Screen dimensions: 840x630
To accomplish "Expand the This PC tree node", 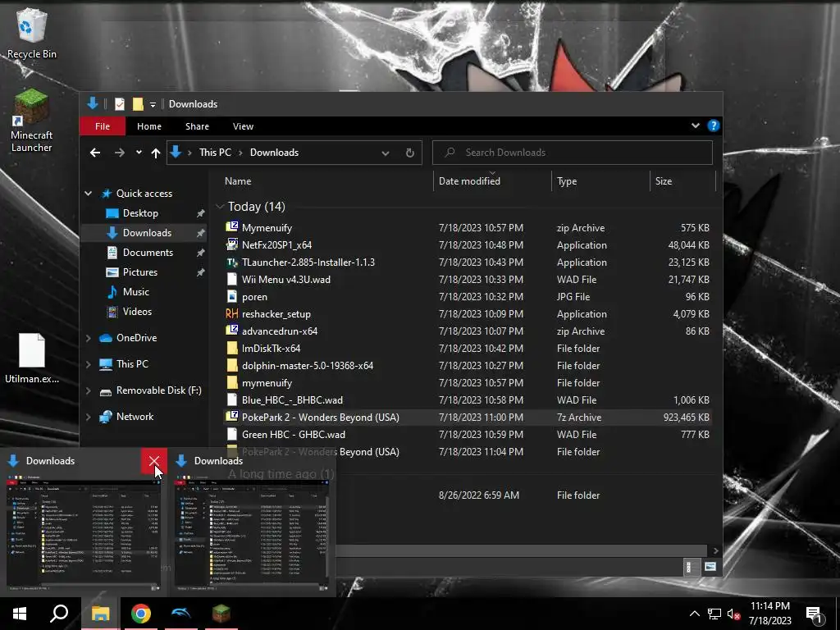I will [x=89, y=364].
